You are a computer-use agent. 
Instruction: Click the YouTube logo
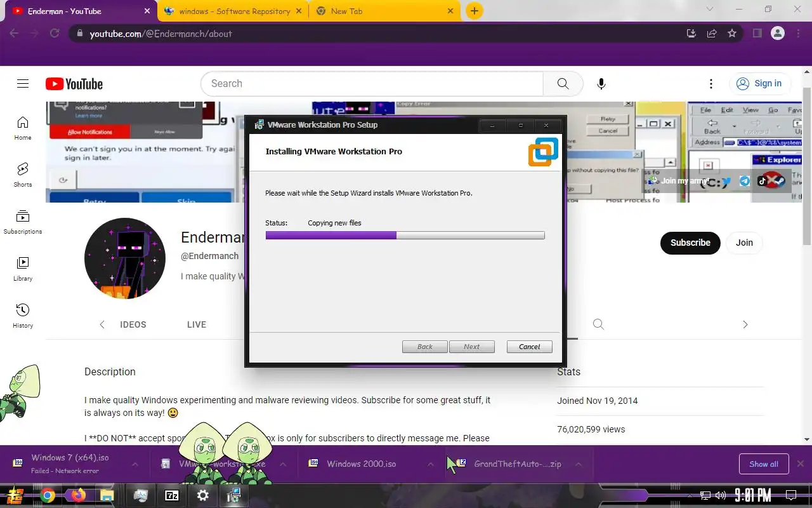tap(74, 84)
